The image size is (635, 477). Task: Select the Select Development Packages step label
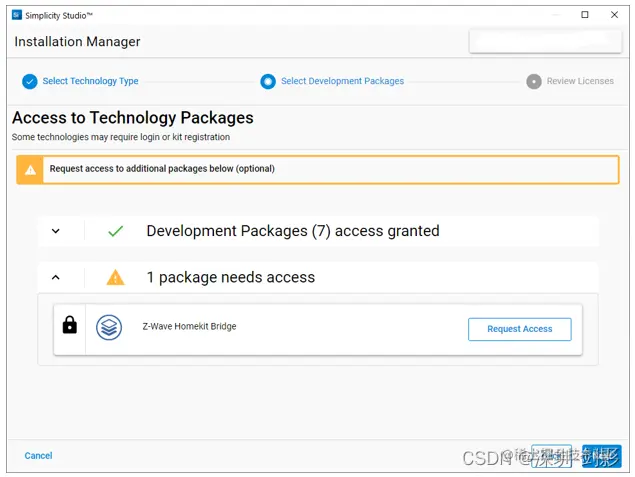342,81
